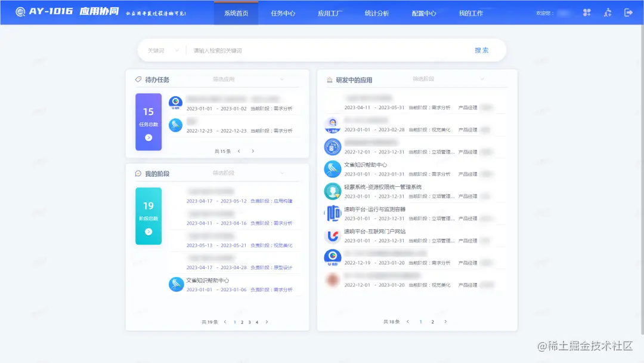Click the 搜索 link to run search

pos(481,50)
